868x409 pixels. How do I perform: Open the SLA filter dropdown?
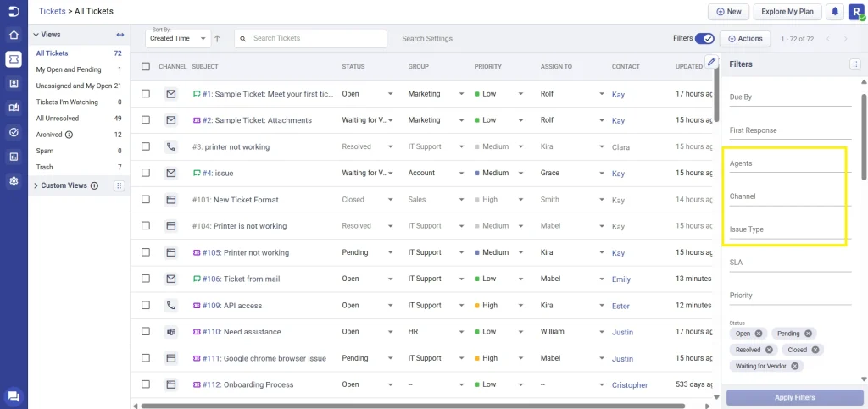pos(790,263)
